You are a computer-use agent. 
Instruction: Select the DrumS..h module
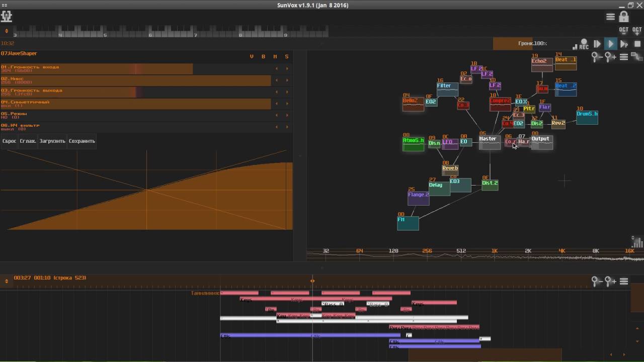click(x=587, y=117)
